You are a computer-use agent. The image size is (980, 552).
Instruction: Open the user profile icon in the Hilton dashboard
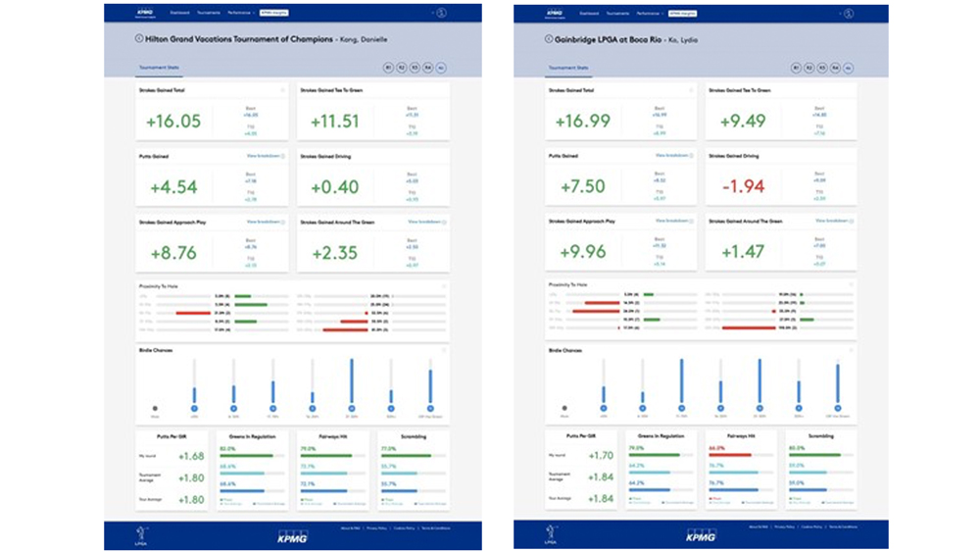click(441, 13)
